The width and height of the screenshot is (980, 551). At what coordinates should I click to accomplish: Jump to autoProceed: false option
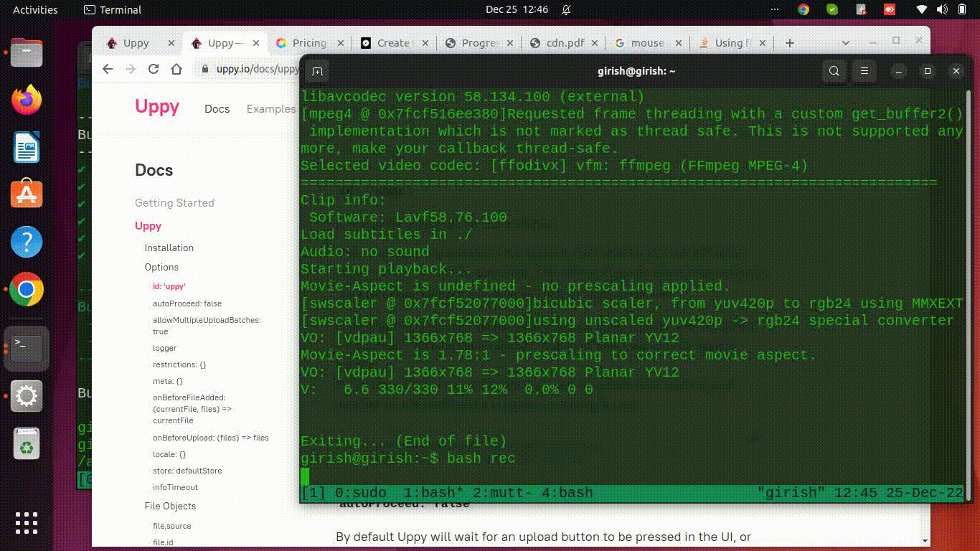tap(187, 303)
